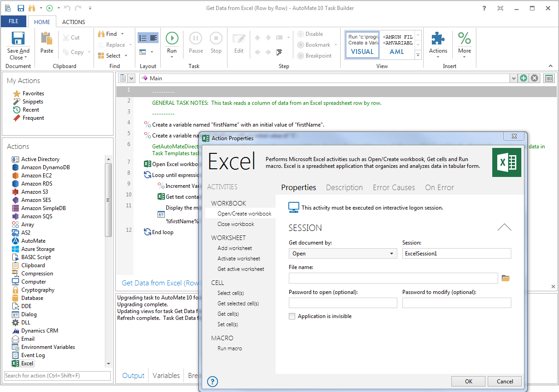
Task: Click the gray remove function X icon
Action: point(534,78)
